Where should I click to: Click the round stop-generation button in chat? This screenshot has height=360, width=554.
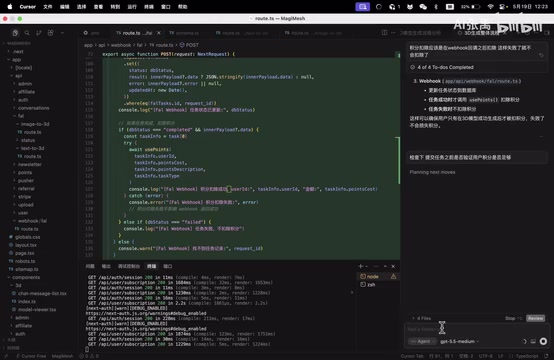click(543, 341)
